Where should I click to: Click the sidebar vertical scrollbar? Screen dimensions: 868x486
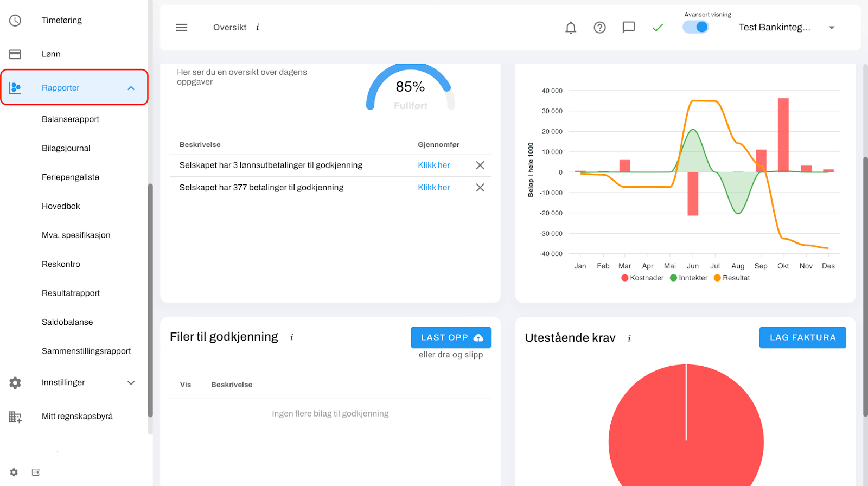pyautogui.click(x=150, y=300)
